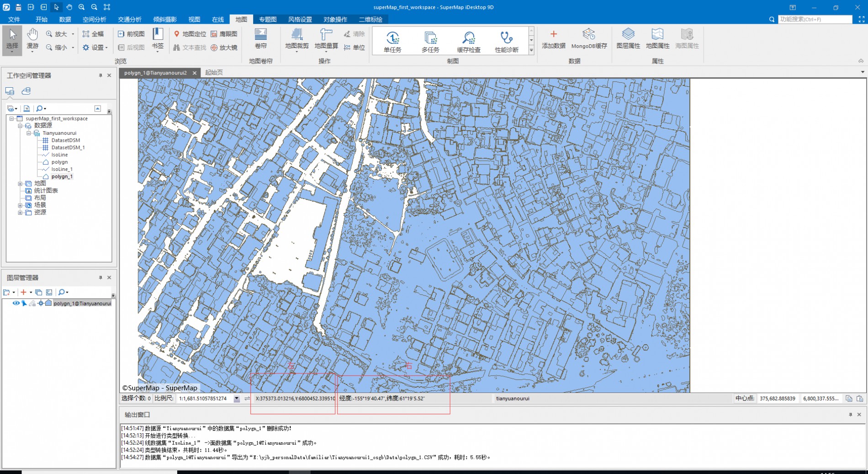Toggle visibility eye of polygn_1 layer
868x474 pixels.
16,303
